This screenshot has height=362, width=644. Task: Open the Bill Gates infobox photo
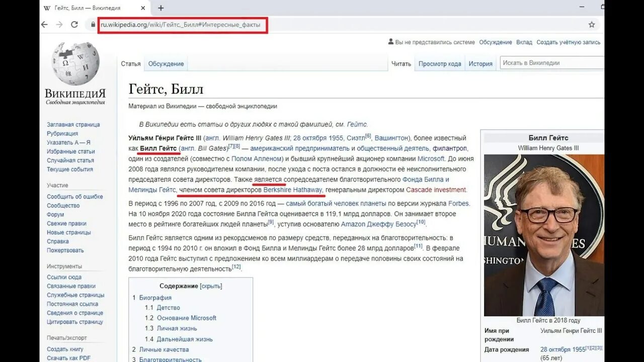click(544, 235)
